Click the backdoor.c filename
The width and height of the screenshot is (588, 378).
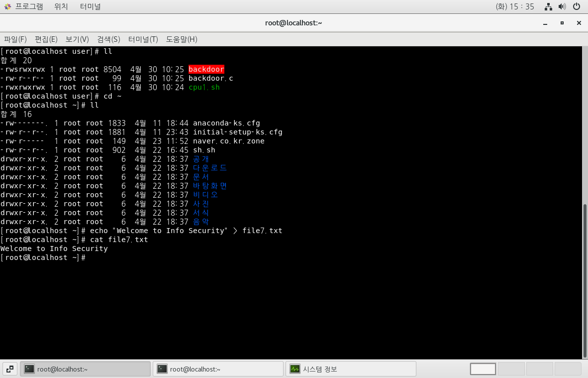pos(211,78)
